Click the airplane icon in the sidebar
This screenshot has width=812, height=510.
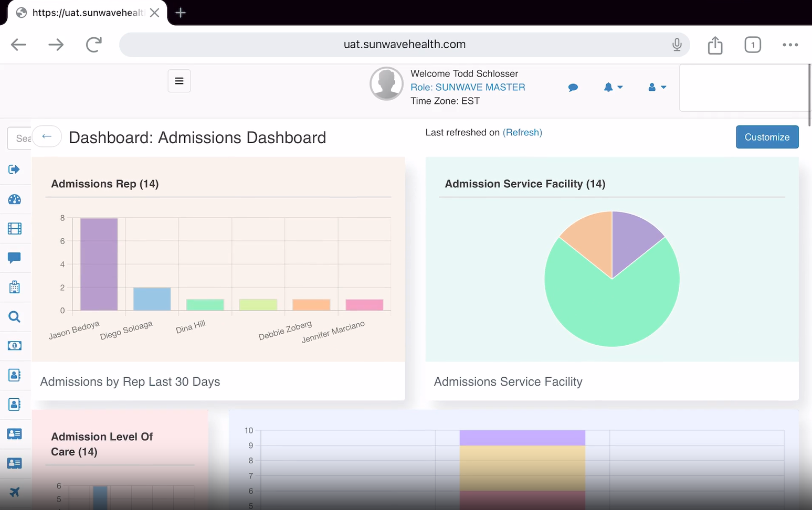coord(14,492)
